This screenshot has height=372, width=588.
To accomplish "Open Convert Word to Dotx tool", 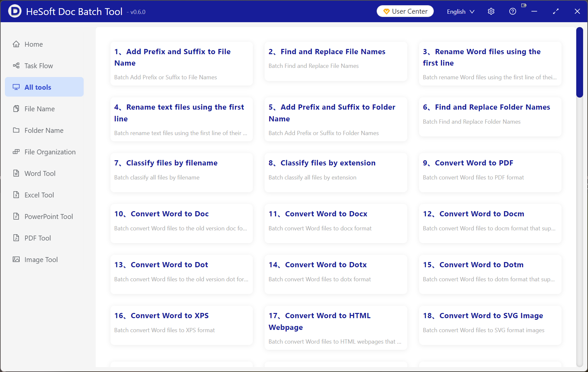I will point(336,274).
